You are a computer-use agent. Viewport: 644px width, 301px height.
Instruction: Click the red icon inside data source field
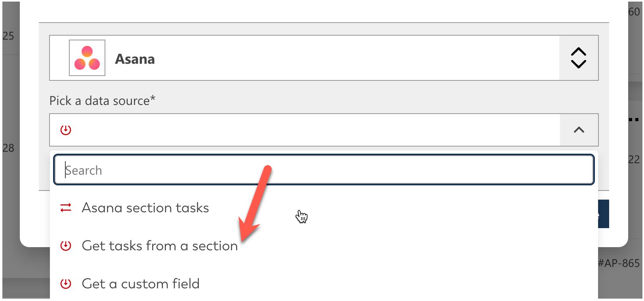[66, 130]
